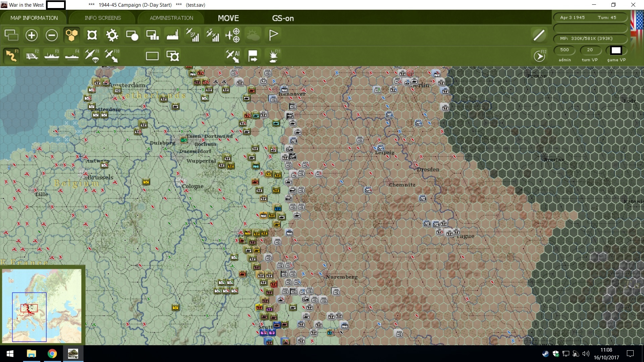Click the Leipzig city label
The height and width of the screenshot is (362, 644).
click(385, 153)
